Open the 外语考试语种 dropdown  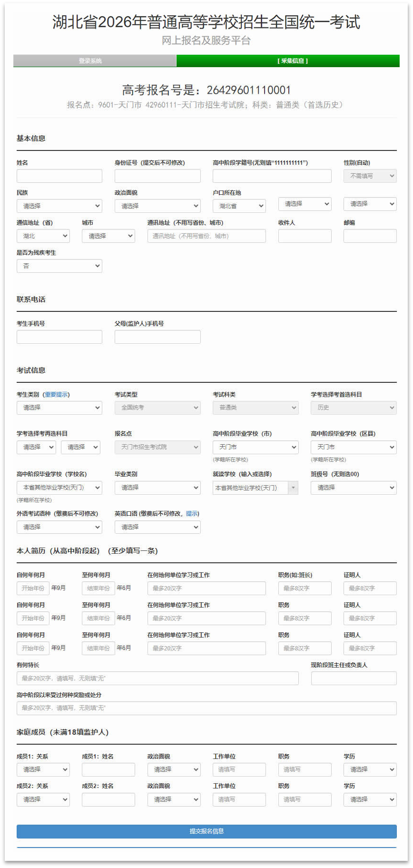coord(59,528)
